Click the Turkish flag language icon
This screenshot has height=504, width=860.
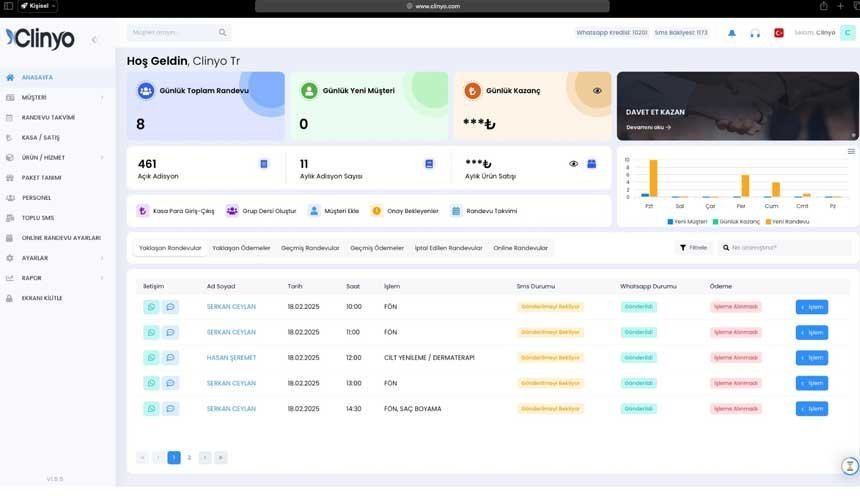(778, 33)
